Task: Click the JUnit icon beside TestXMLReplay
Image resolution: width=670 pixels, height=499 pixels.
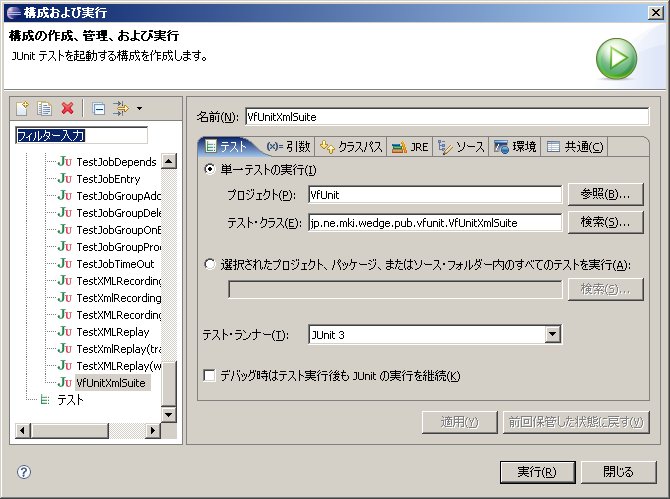Action: tap(65, 332)
